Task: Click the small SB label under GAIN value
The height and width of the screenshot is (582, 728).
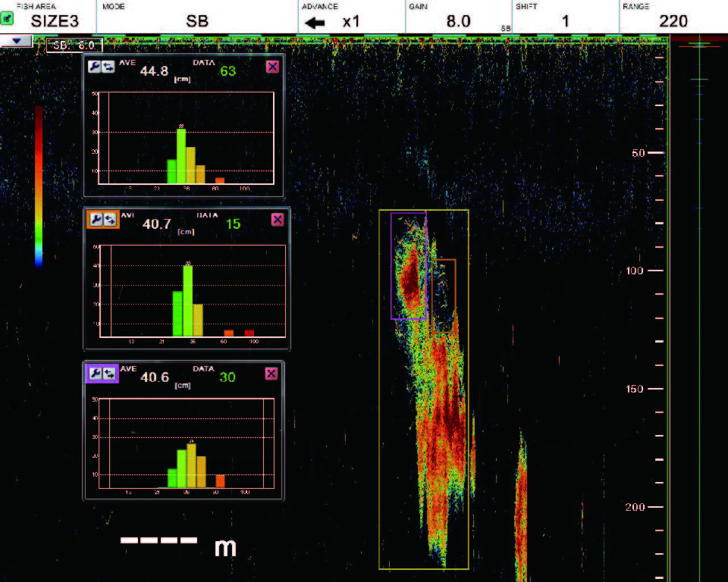Action: (506, 29)
